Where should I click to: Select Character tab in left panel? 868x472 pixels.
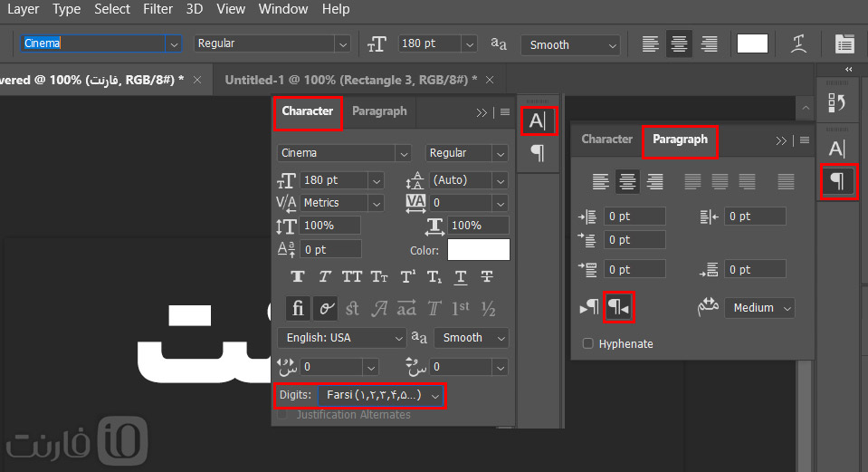pos(307,111)
